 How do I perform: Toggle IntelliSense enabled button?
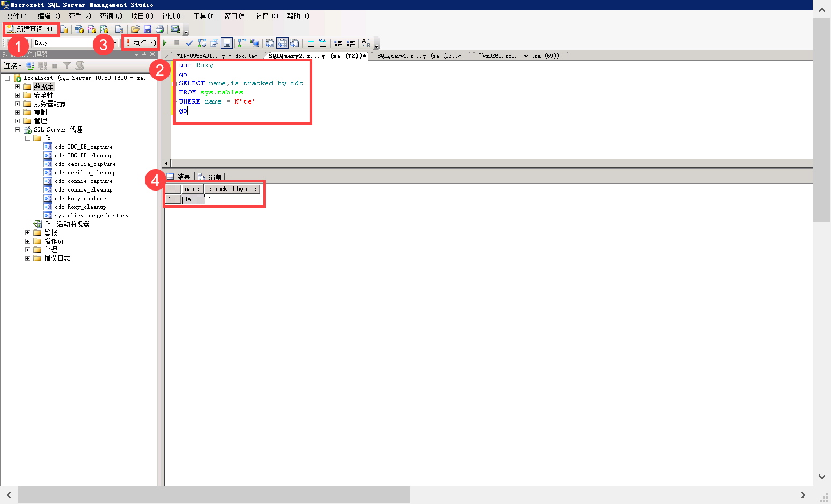(227, 43)
